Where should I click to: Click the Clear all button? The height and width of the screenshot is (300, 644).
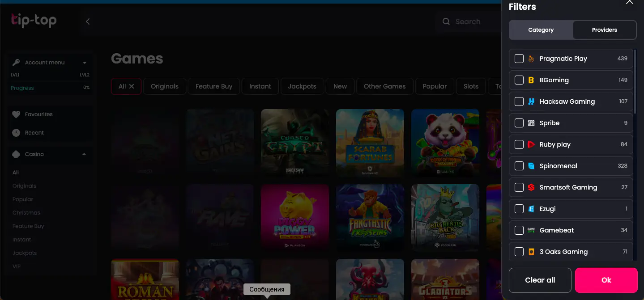[x=540, y=280]
